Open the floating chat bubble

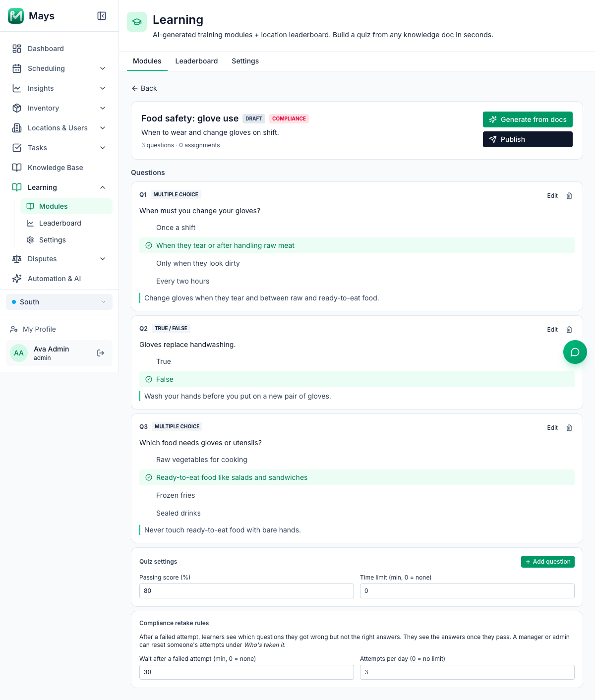point(575,352)
